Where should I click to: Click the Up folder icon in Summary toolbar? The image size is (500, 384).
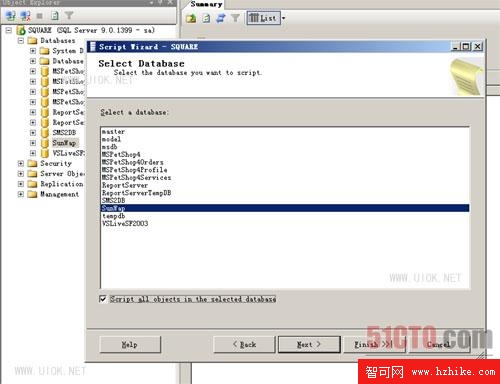tap(191, 18)
